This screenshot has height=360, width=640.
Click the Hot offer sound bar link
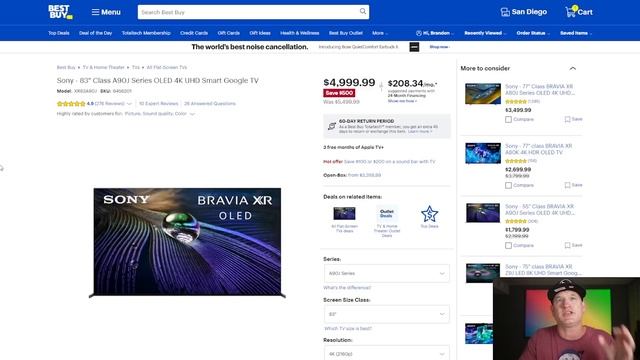point(389,162)
